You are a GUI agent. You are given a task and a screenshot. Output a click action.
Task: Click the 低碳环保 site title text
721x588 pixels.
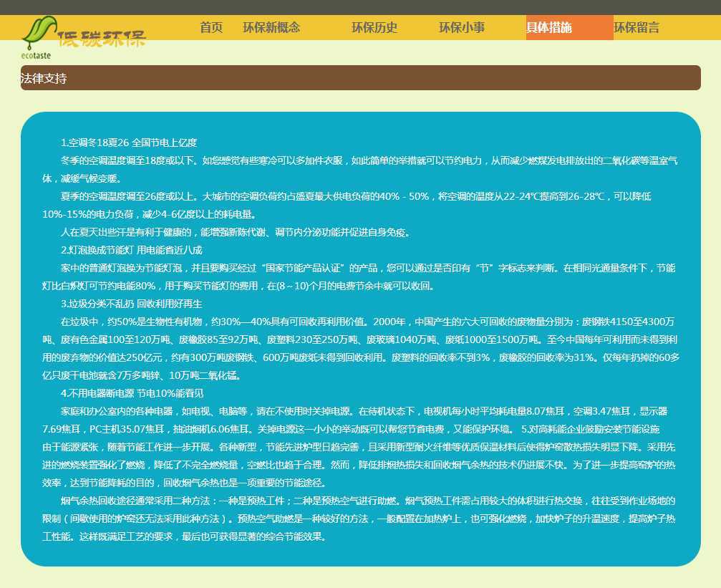click(102, 39)
